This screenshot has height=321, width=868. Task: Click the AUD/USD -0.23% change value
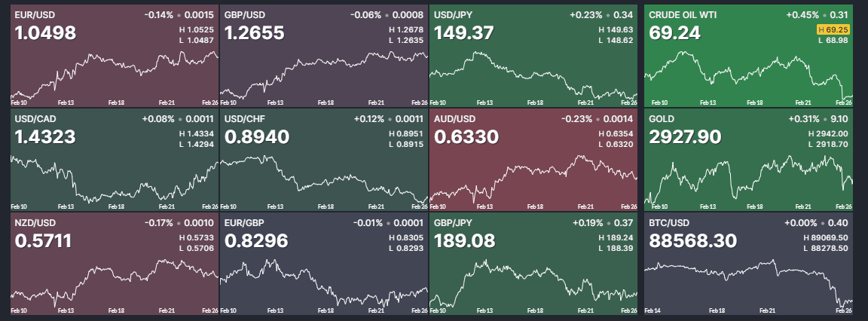576,118
